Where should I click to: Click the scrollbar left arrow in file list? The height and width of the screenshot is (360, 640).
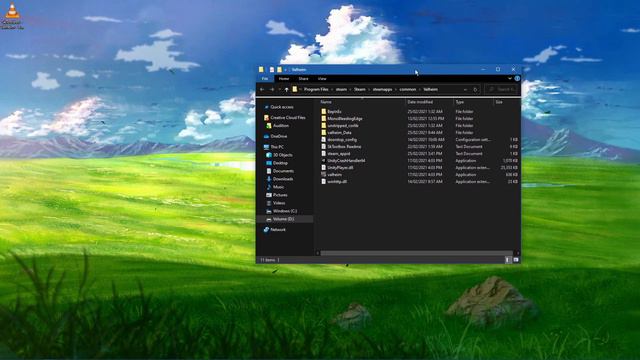[x=318, y=253]
